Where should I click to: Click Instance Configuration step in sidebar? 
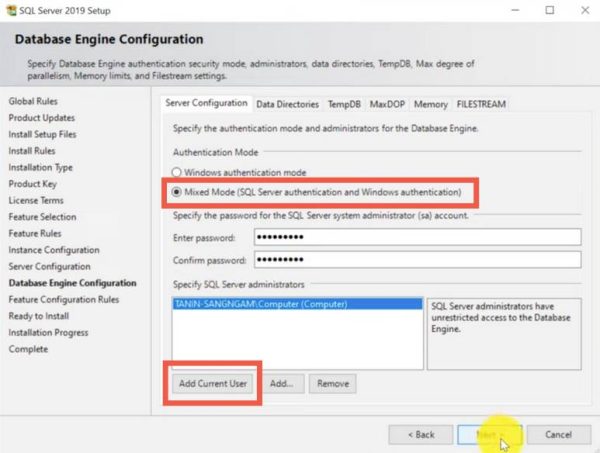click(x=54, y=250)
